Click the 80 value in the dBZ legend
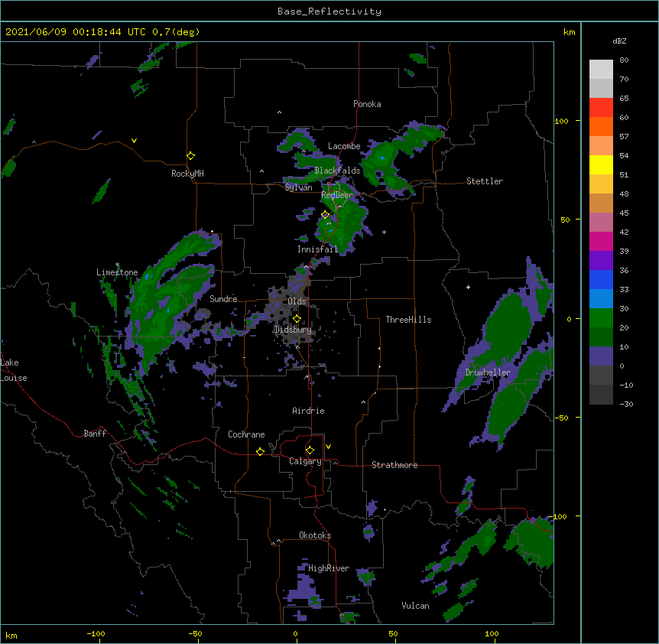This screenshot has width=659, height=644. [x=624, y=60]
